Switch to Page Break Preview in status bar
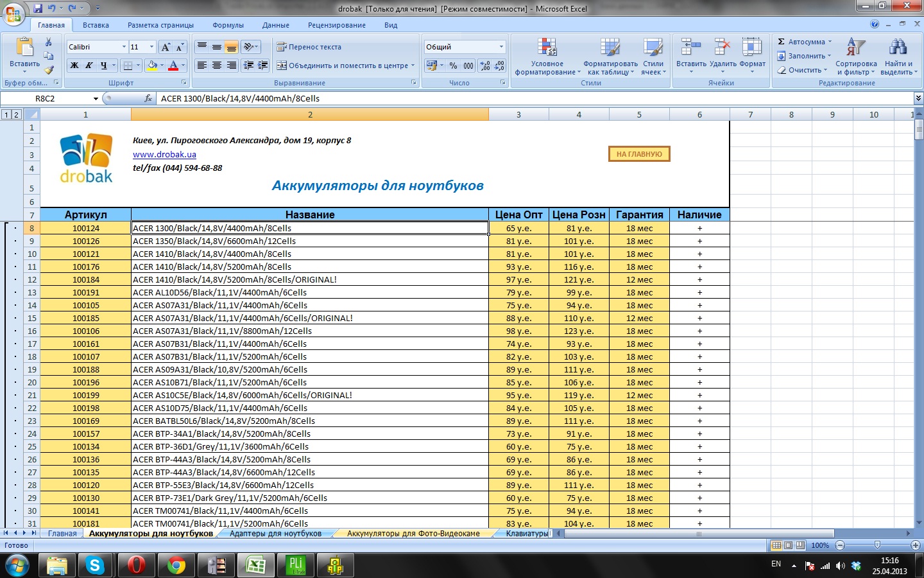924x578 pixels. [x=800, y=545]
